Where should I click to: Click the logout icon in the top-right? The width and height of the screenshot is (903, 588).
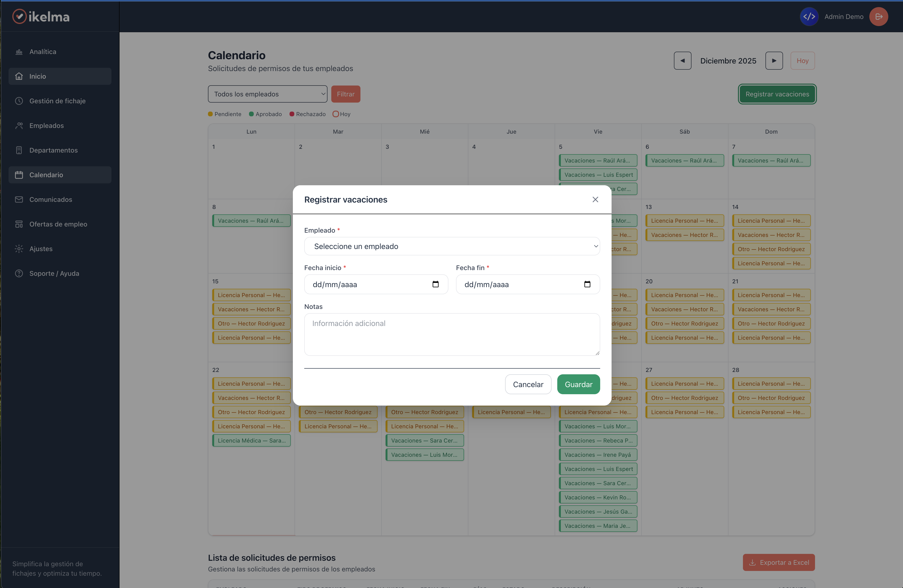coord(879,16)
